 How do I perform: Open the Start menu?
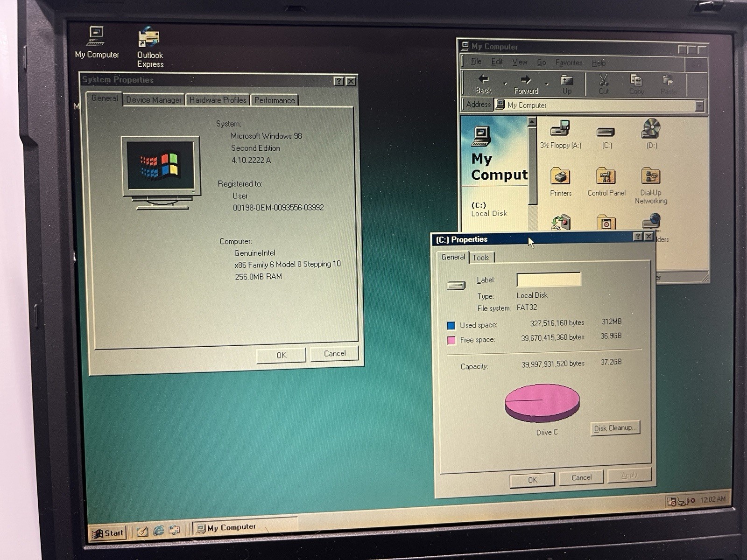point(108,533)
